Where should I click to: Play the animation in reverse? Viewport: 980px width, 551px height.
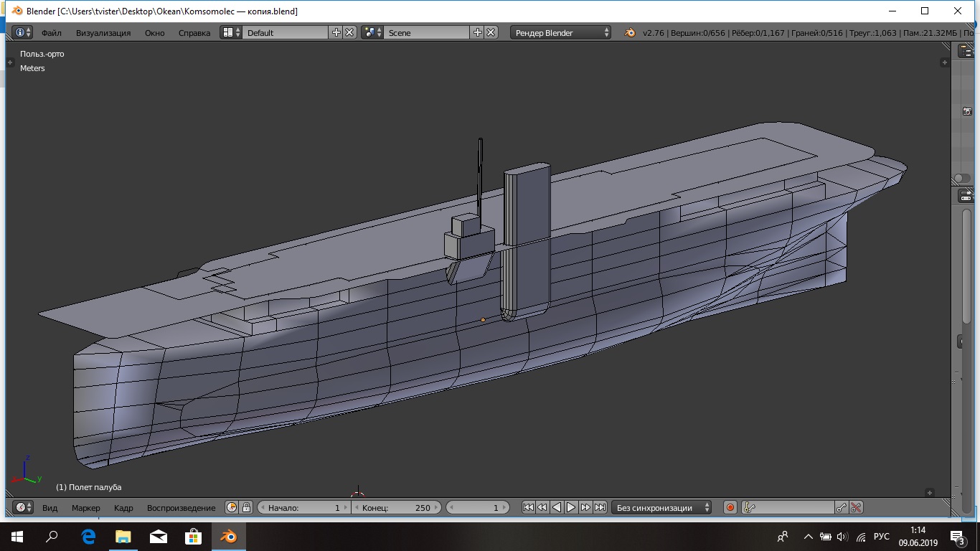557,507
